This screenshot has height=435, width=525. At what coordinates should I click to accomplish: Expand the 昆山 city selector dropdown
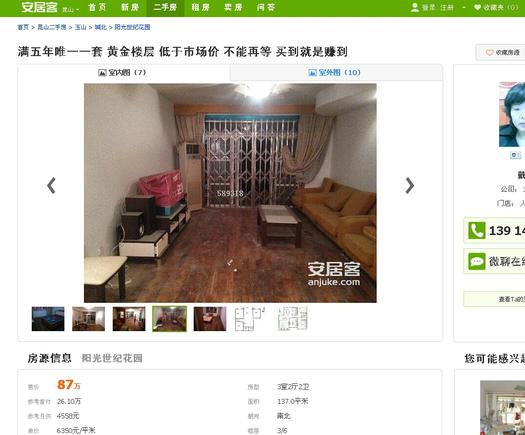tap(71, 9)
